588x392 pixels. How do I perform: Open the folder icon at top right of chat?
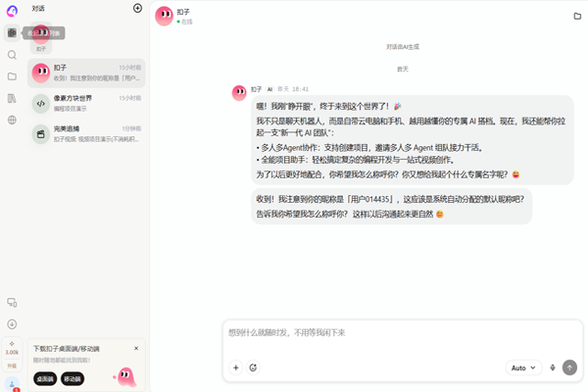point(577,16)
